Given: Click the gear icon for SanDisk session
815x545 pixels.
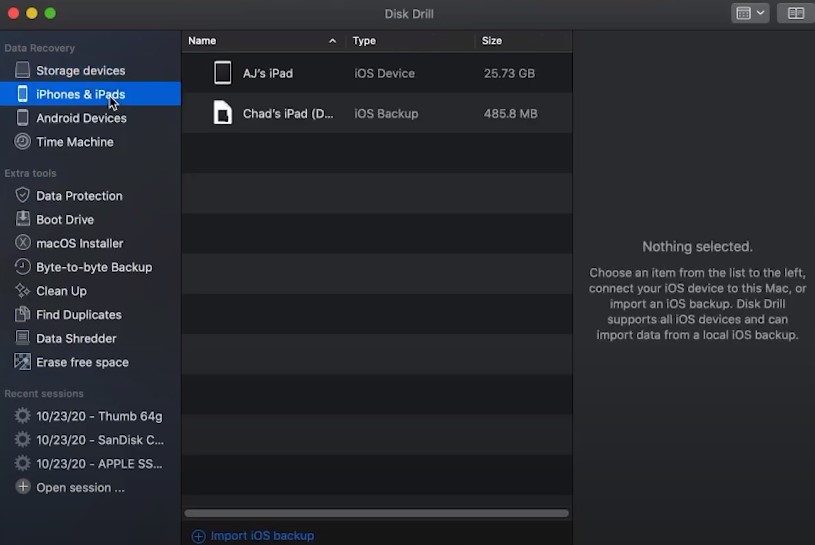Looking at the screenshot, I should point(22,440).
